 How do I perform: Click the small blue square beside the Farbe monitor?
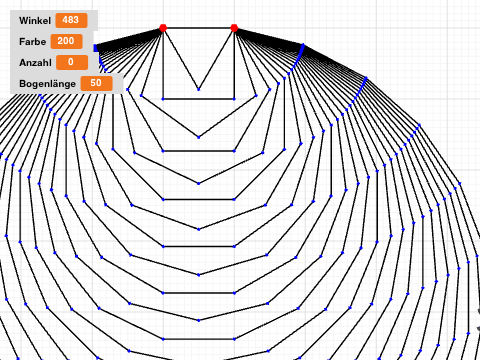[96, 48]
